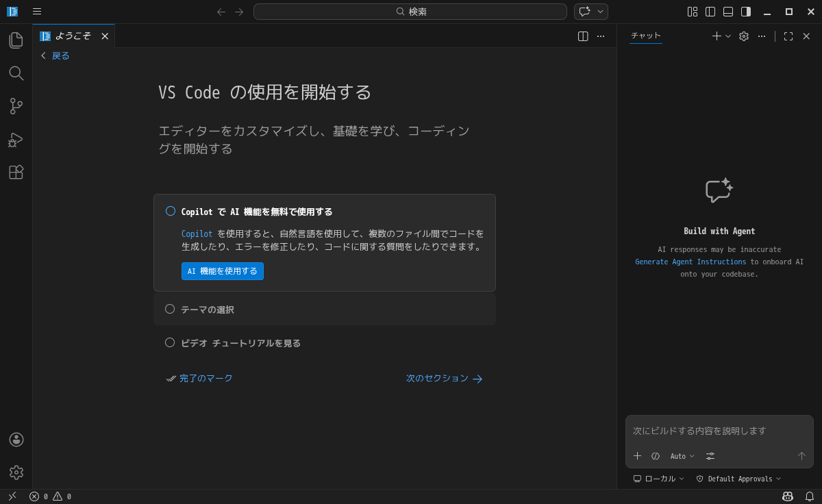Open Customize Layout icon

pos(693,12)
